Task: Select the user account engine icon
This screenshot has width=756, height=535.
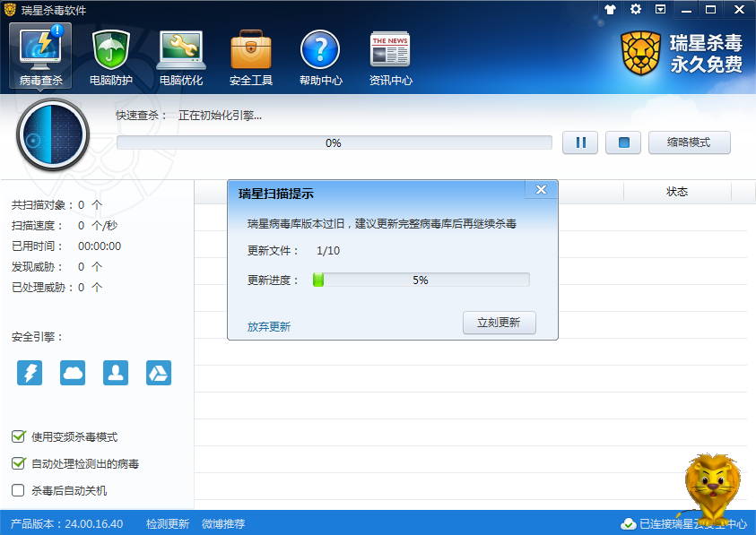Action: [x=115, y=371]
